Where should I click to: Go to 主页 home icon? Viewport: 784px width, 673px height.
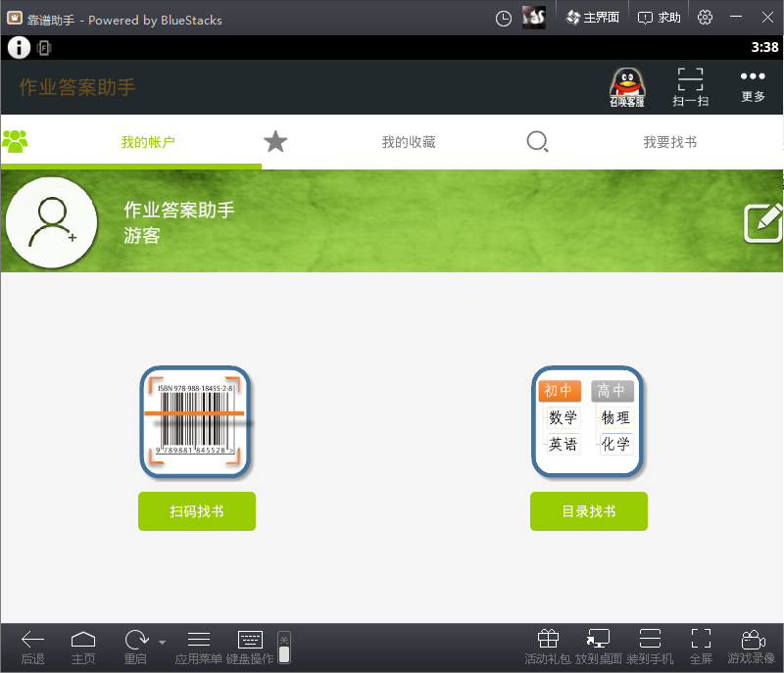(x=83, y=641)
